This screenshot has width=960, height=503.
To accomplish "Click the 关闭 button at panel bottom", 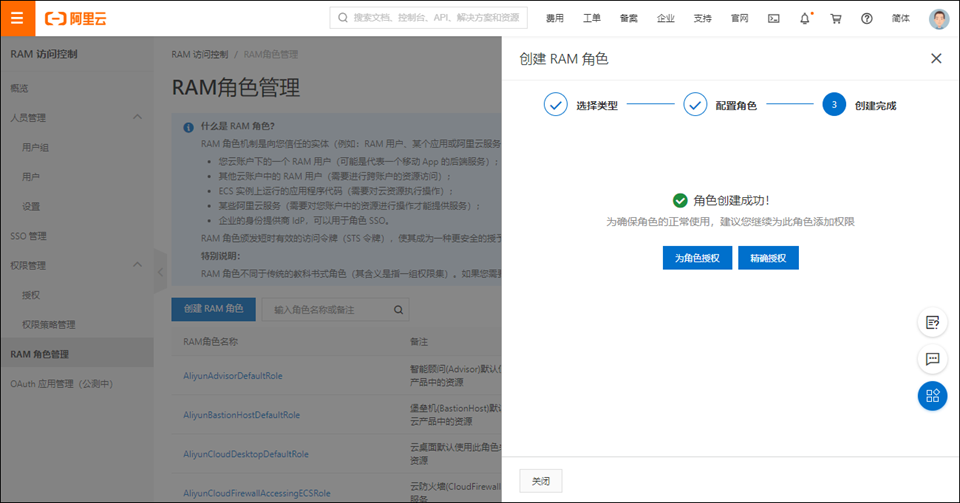I will [x=540, y=481].
